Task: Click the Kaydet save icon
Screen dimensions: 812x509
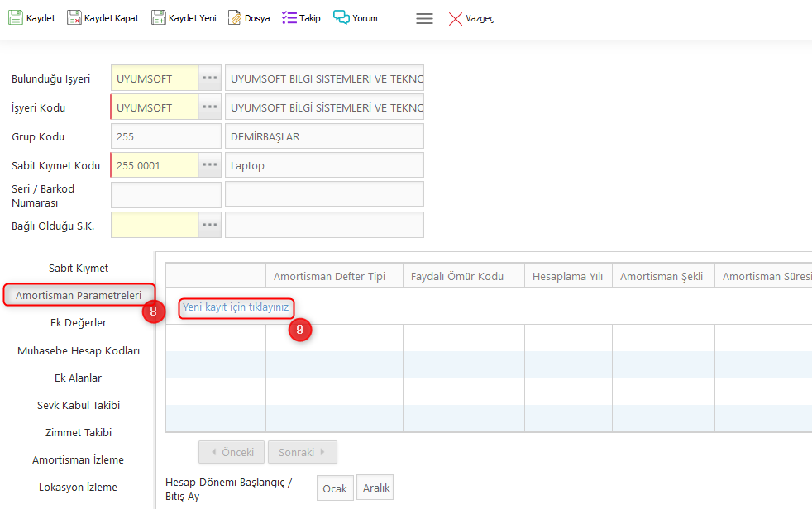Action: coord(16,18)
